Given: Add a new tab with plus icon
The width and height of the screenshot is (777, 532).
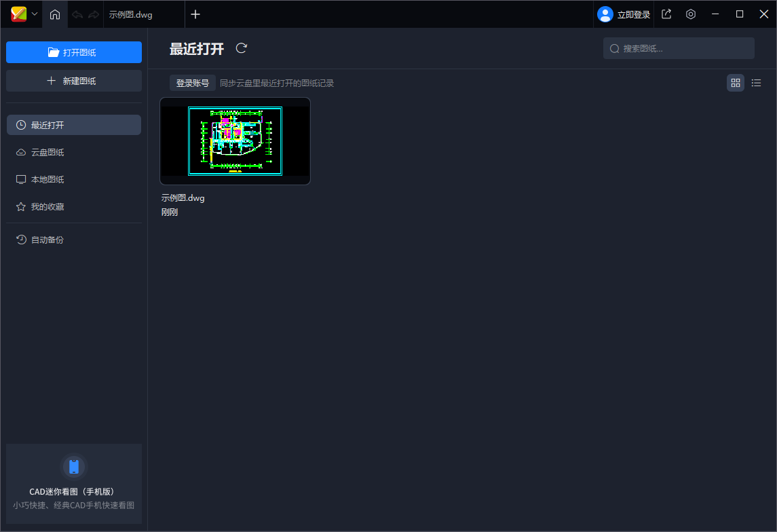Looking at the screenshot, I should (x=195, y=14).
